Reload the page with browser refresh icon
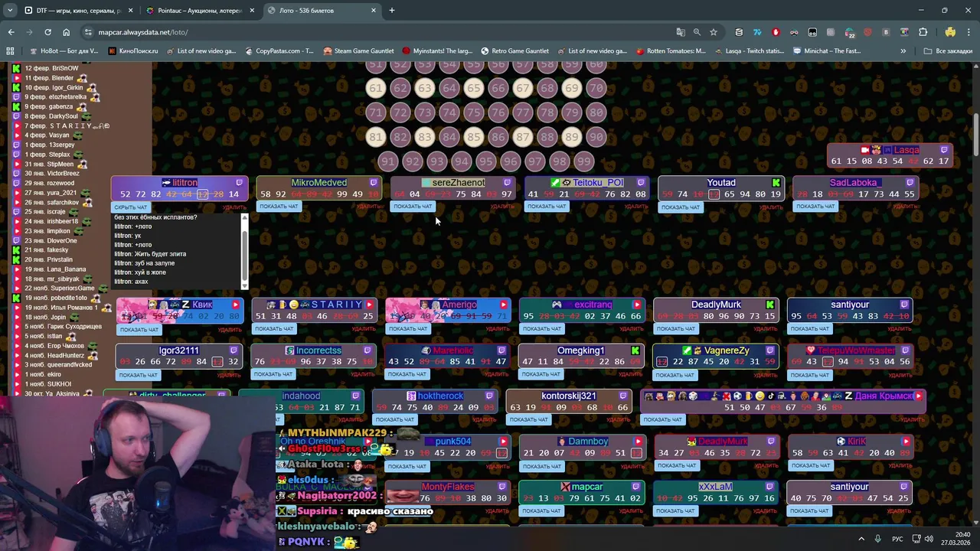The height and width of the screenshot is (551, 980). click(47, 32)
